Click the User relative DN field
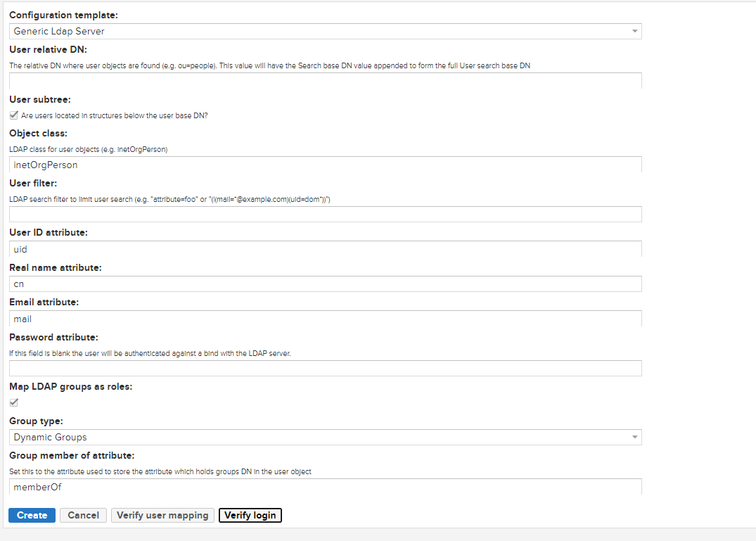 pyautogui.click(x=325, y=80)
